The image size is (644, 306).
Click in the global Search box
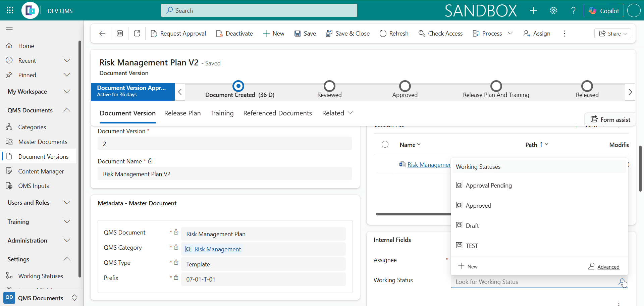click(259, 10)
